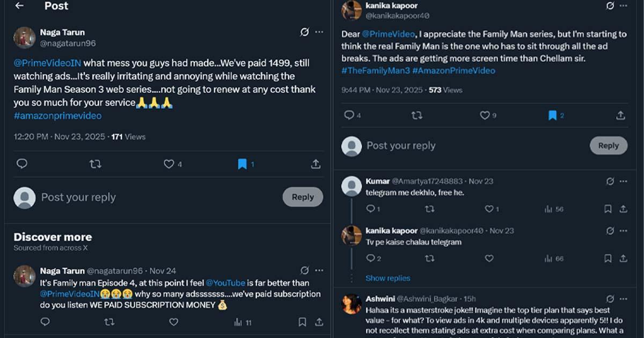Open Naga Tarun's profile avatar
Screen dimensions: 644x338
[24, 38]
